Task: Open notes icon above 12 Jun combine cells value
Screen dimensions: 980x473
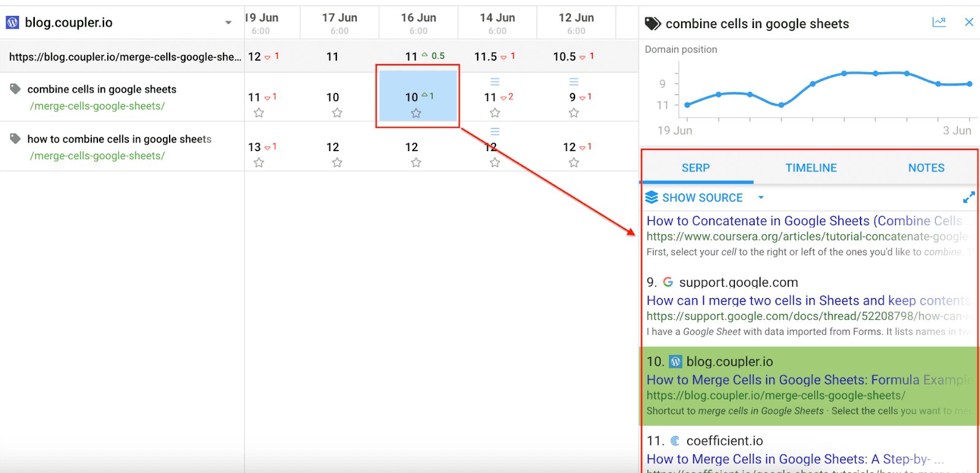Action: (x=574, y=81)
